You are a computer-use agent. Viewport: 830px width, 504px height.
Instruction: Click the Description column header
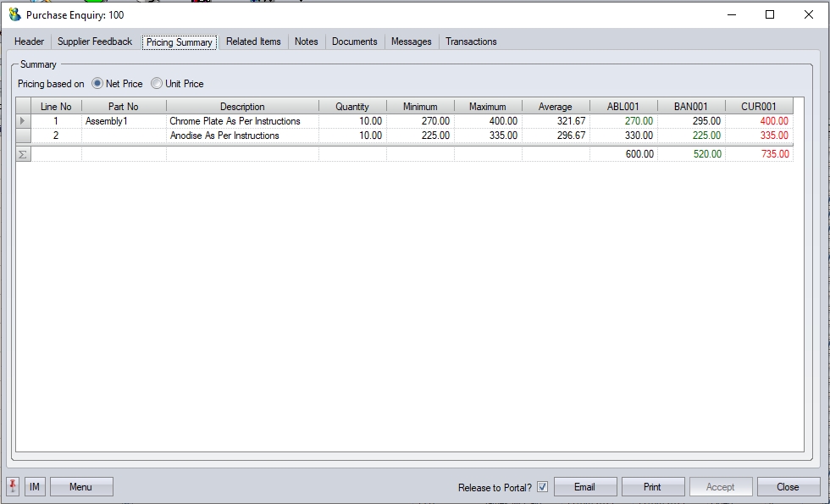242,107
